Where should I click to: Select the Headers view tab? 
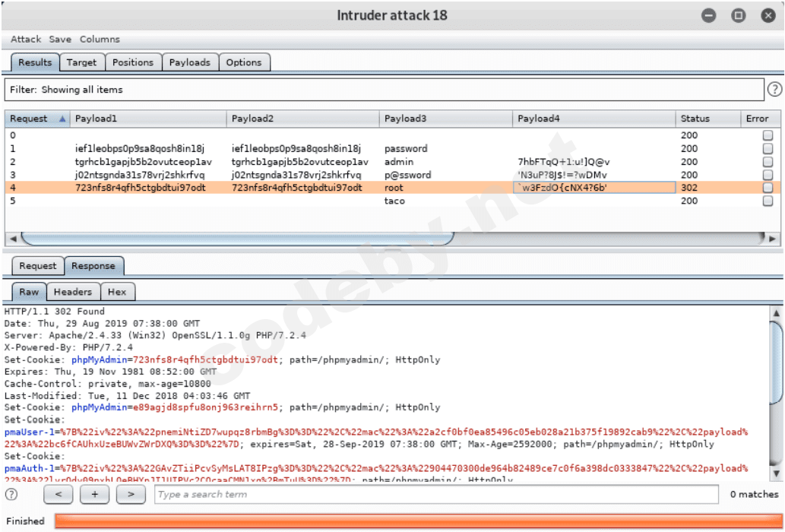pos(73,292)
